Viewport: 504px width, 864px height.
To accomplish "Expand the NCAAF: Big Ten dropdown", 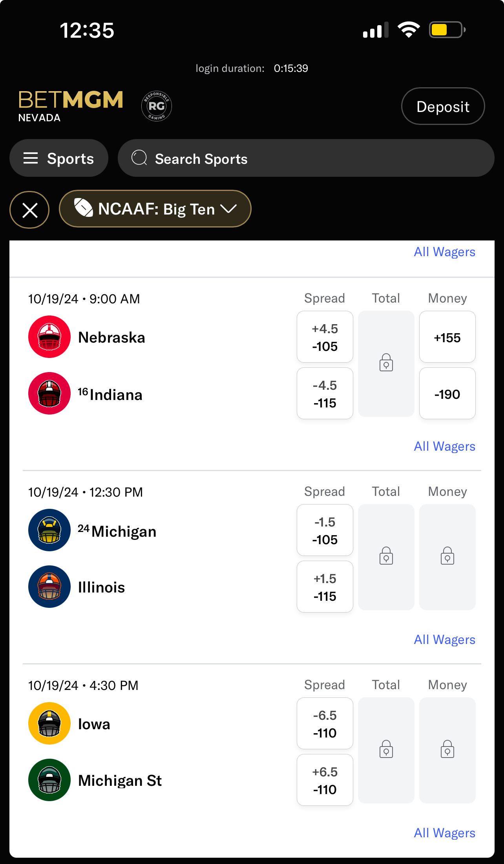I will click(x=155, y=209).
